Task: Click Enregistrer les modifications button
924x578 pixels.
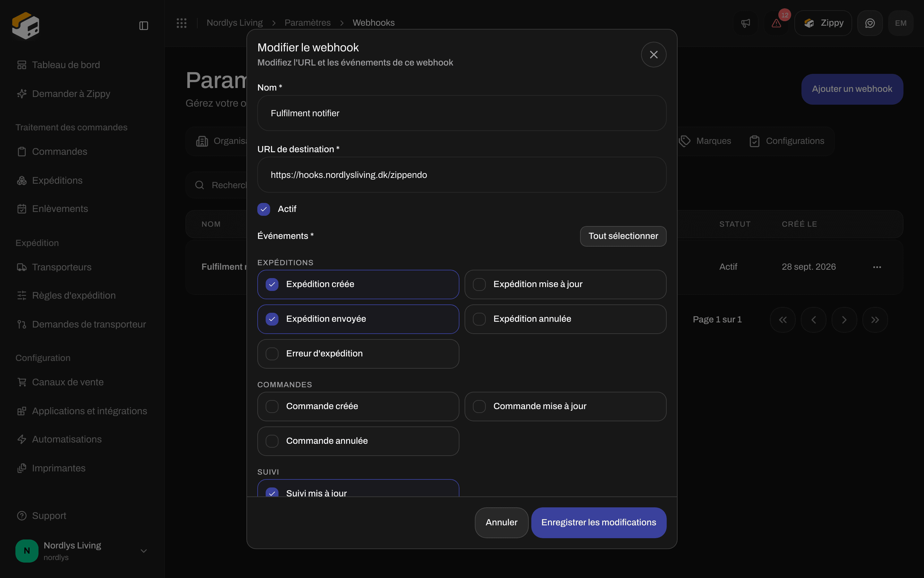Action: (x=599, y=522)
